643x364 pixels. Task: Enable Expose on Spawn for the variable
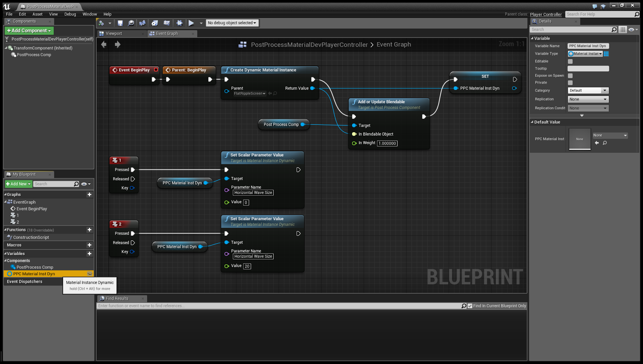tap(569, 76)
